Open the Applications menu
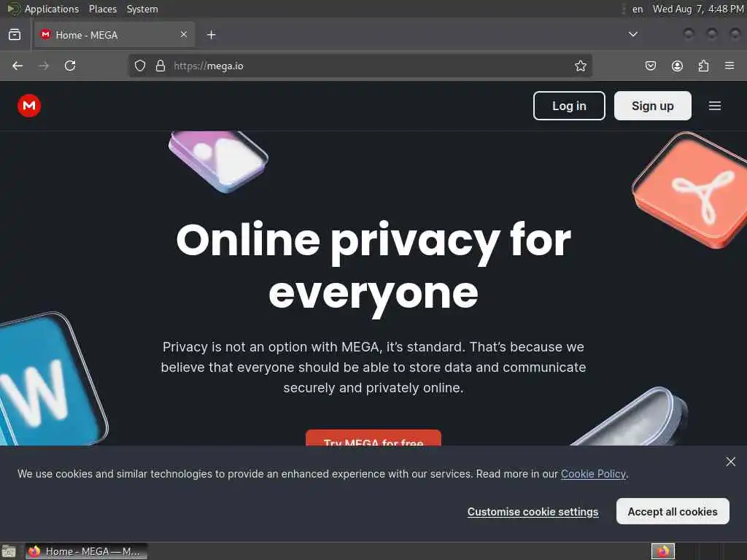Image resolution: width=747 pixels, height=560 pixels. coord(52,9)
